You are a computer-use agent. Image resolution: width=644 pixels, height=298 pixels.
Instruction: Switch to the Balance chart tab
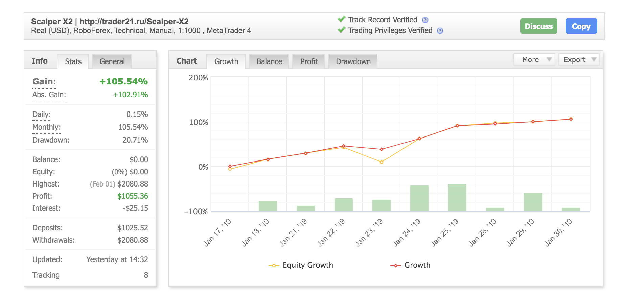[x=269, y=61]
